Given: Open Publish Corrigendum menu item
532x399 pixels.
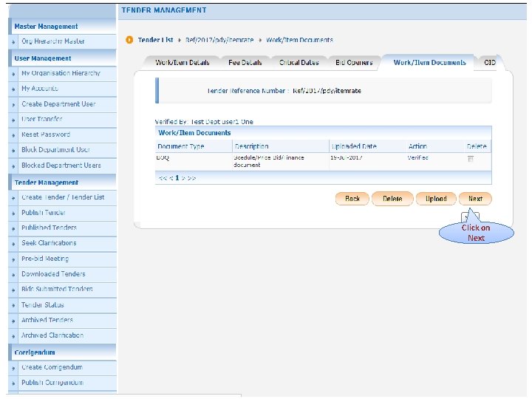Looking at the screenshot, I should click(x=52, y=383).
